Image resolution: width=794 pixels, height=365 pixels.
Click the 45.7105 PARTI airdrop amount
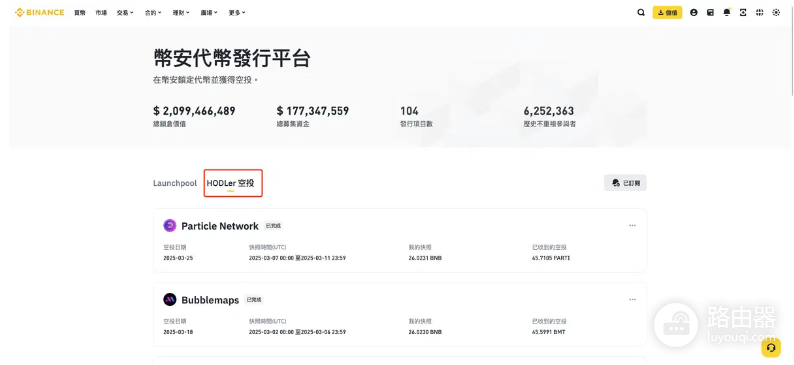551,258
